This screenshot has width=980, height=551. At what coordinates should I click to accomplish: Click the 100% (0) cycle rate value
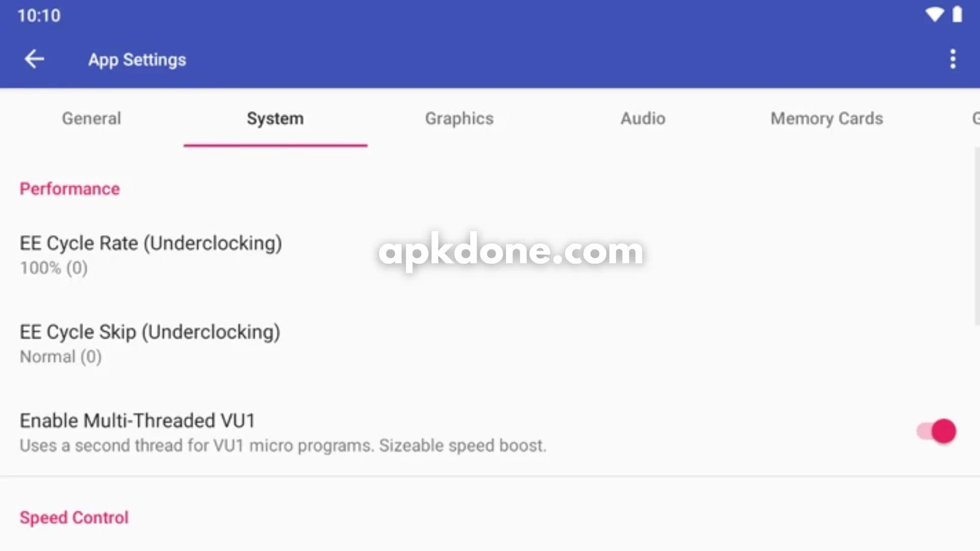[x=54, y=268]
